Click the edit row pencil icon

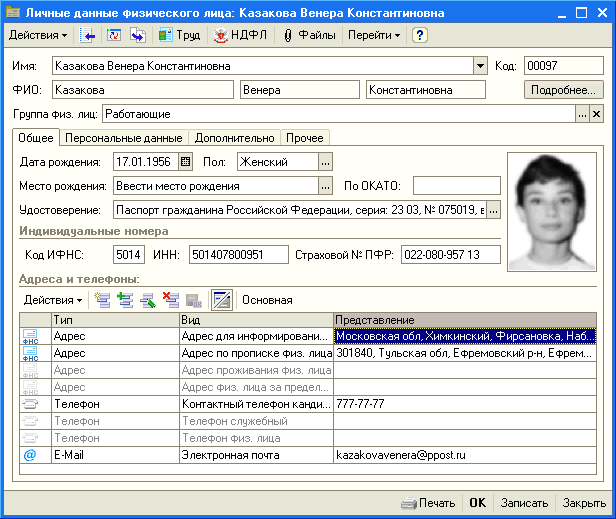point(148,299)
